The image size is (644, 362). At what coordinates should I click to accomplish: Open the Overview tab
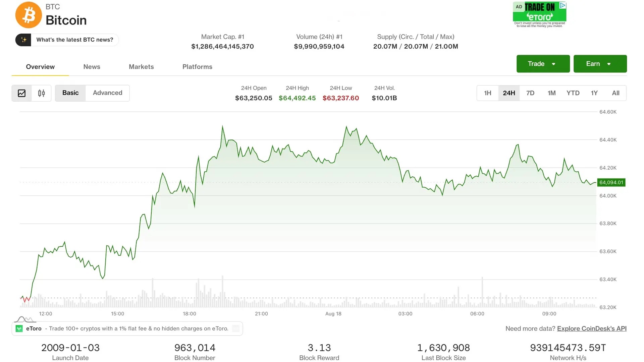(40, 67)
